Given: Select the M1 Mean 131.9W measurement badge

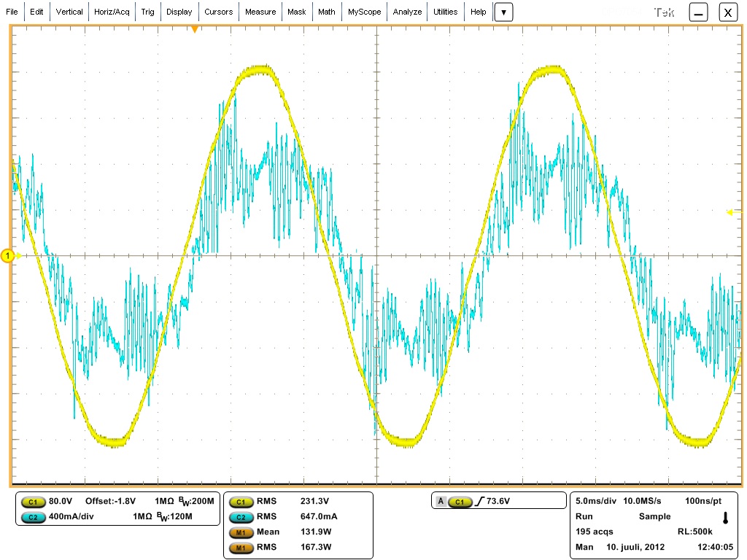Looking at the screenshot, I should coord(241,532).
